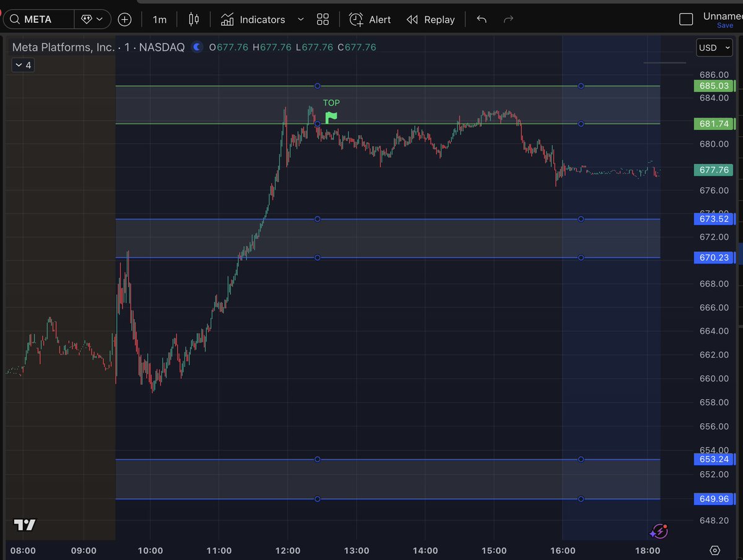Open chart settings gear on time axis
Image resolution: width=743 pixels, height=560 pixels.
pos(715,550)
